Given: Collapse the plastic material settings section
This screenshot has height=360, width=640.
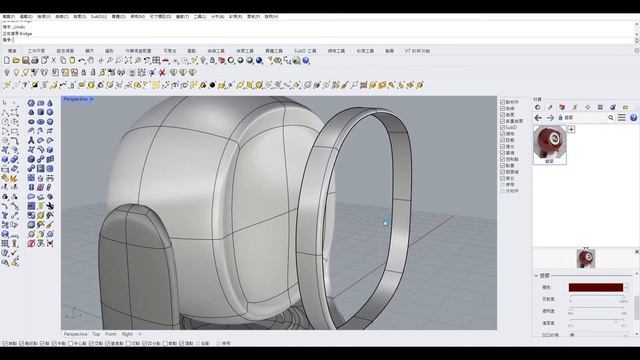Looking at the screenshot, I should pyautogui.click(x=536, y=276).
